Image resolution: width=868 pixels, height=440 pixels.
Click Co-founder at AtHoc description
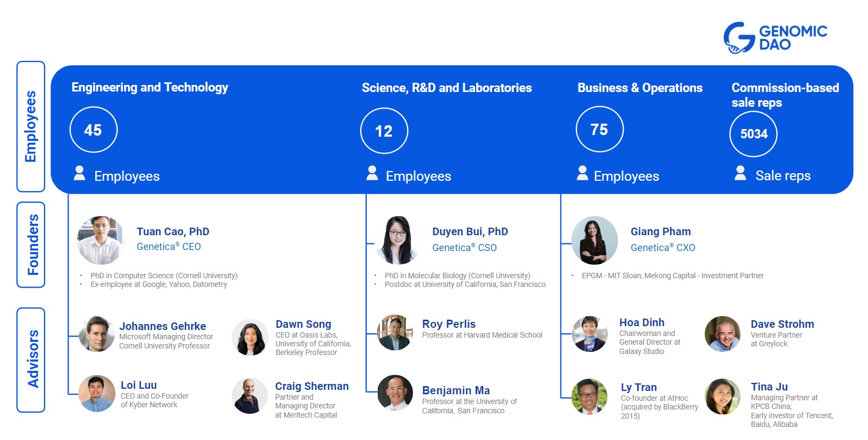click(660, 407)
